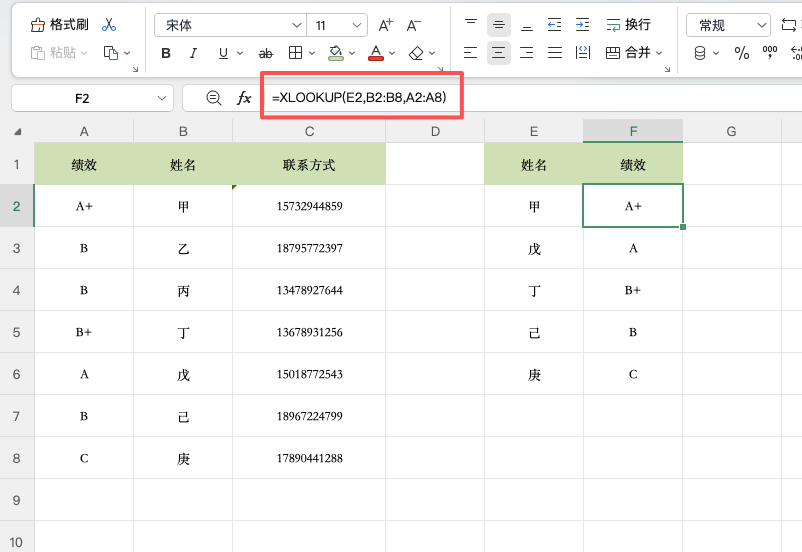The height and width of the screenshot is (552, 802).
Task: Open the fill color dropdown arrow
Action: pos(352,53)
